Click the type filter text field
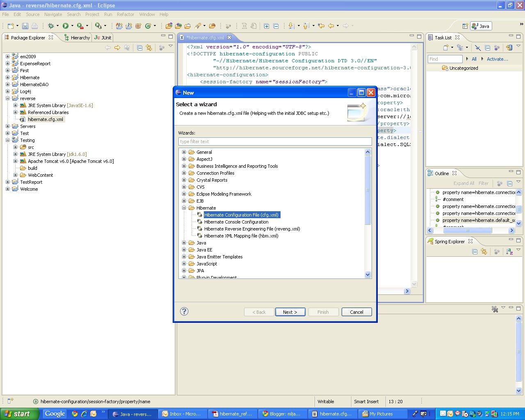Screen dimensions: 525x420 coord(275,142)
